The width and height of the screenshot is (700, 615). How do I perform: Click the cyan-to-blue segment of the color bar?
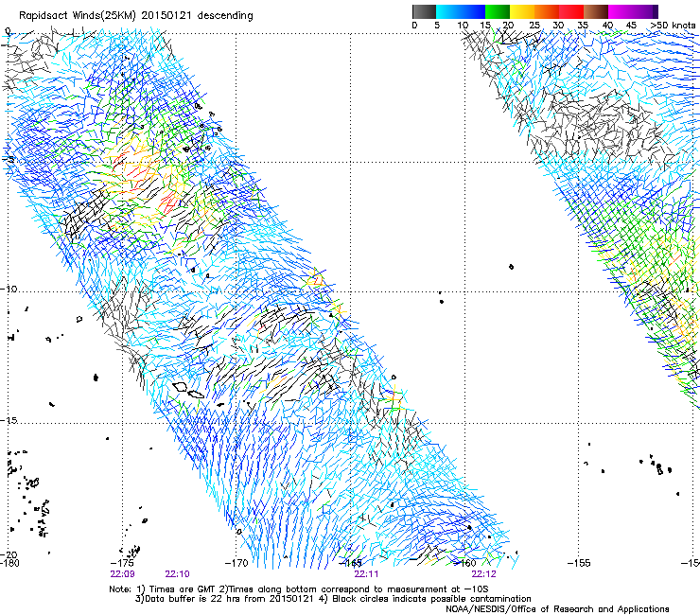(x=461, y=11)
